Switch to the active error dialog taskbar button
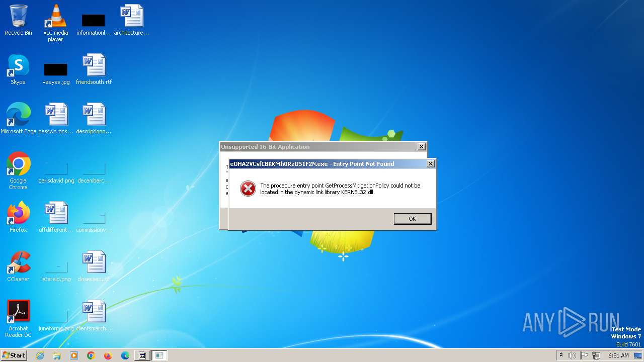644x362 pixels. [159, 355]
